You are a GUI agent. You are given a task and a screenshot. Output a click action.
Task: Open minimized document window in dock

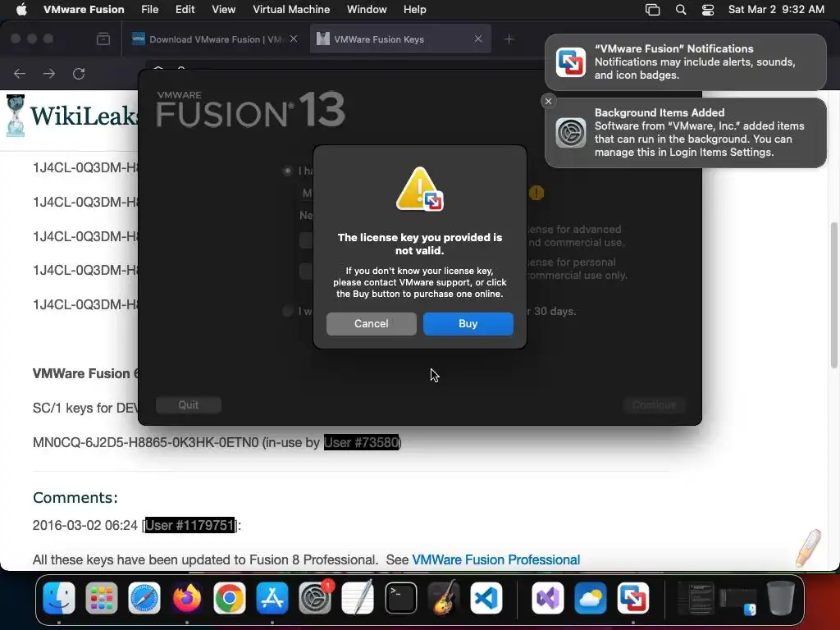696,598
